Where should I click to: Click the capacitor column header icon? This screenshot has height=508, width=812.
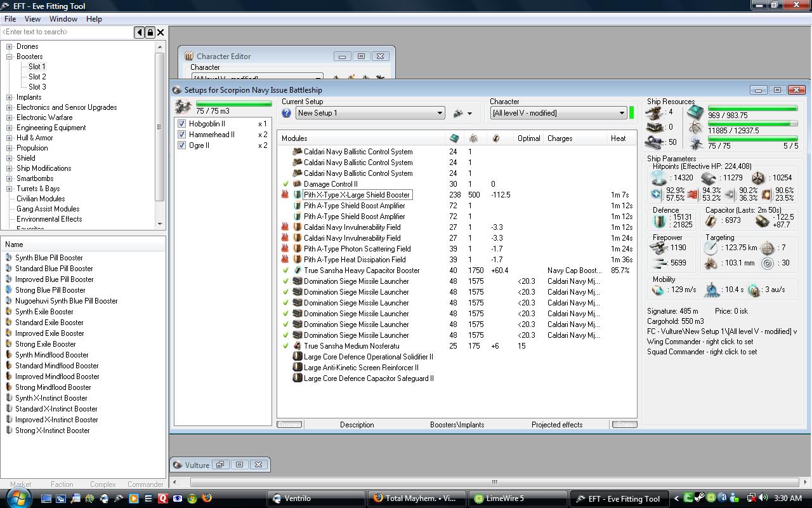[496, 138]
